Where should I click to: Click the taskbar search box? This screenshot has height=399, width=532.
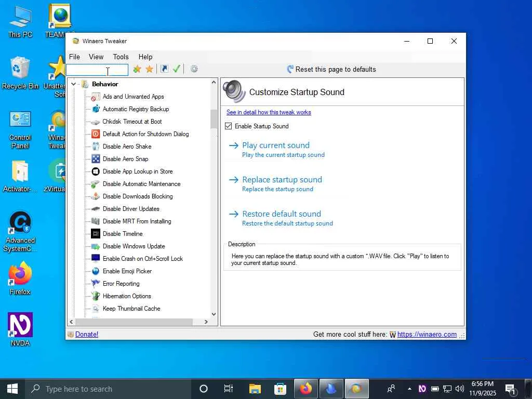pos(108,389)
